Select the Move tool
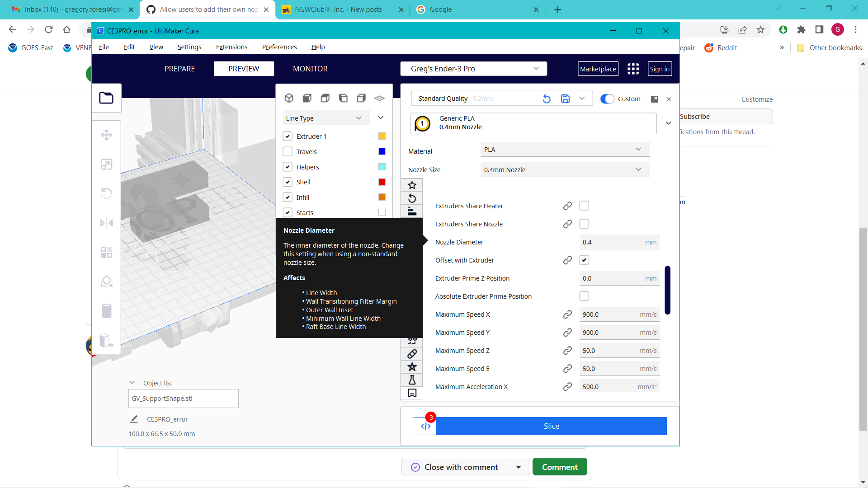The image size is (868, 488). point(107,135)
